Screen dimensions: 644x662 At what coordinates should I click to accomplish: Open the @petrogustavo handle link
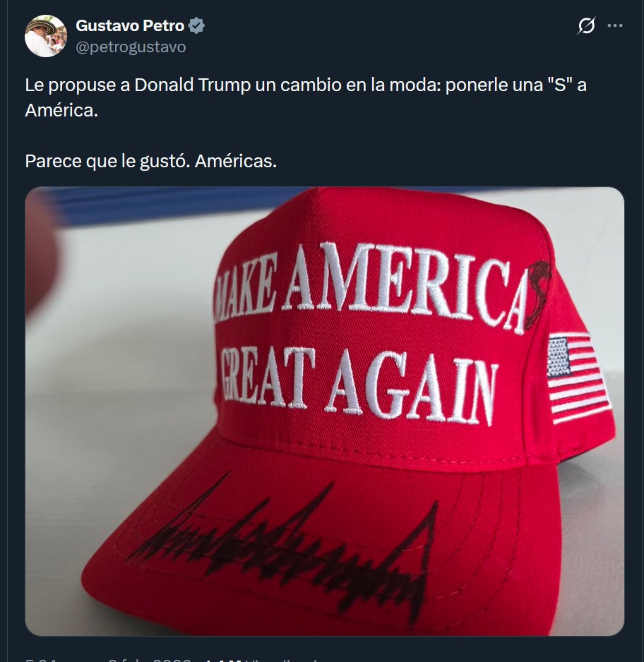pyautogui.click(x=131, y=47)
